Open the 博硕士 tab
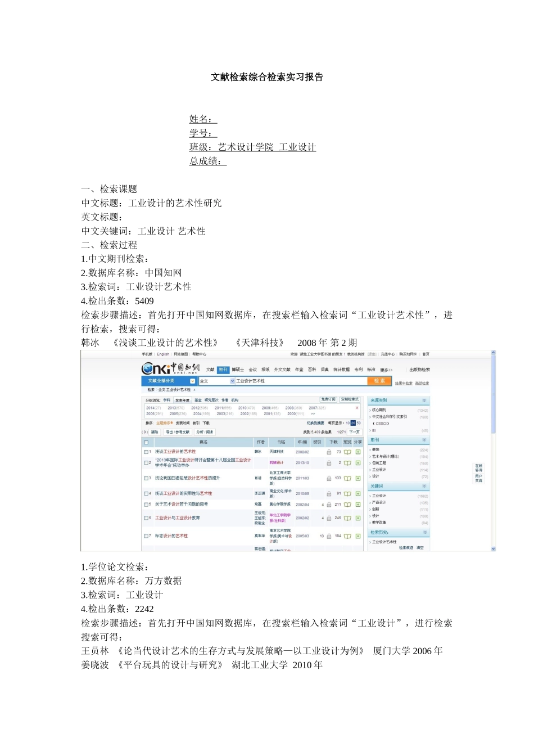Viewport: 534px width, 756px height. click(x=238, y=370)
